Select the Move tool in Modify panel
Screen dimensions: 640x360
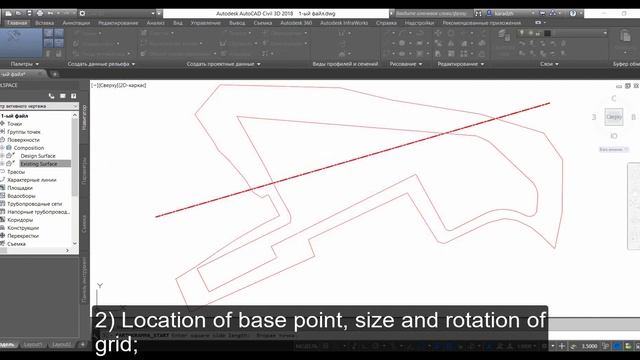point(438,33)
